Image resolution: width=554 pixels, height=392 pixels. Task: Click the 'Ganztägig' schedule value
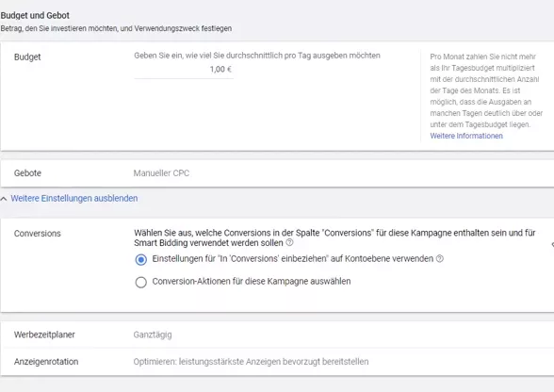(x=153, y=335)
